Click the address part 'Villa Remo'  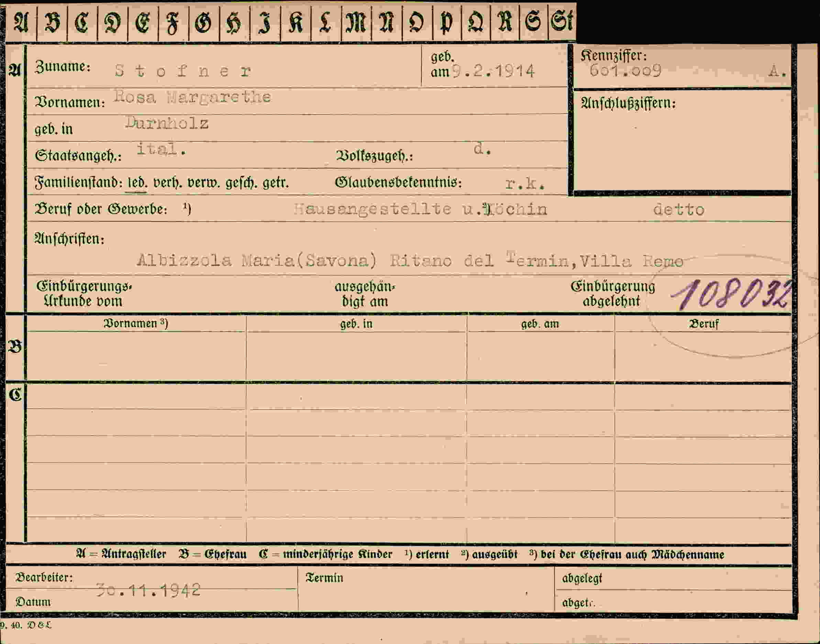coord(631,261)
